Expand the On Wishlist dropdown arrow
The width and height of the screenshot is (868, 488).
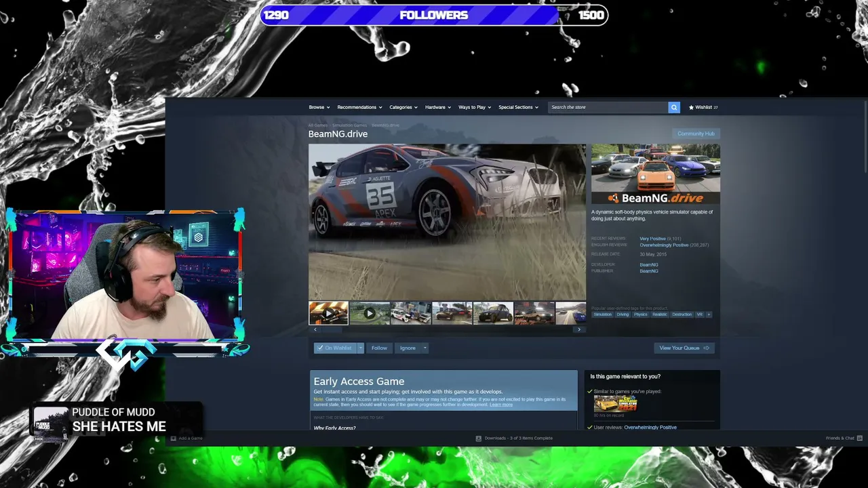[361, 348]
